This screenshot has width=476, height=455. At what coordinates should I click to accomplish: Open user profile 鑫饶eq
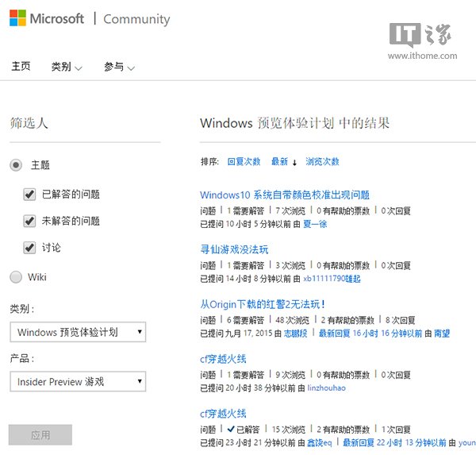(x=320, y=443)
